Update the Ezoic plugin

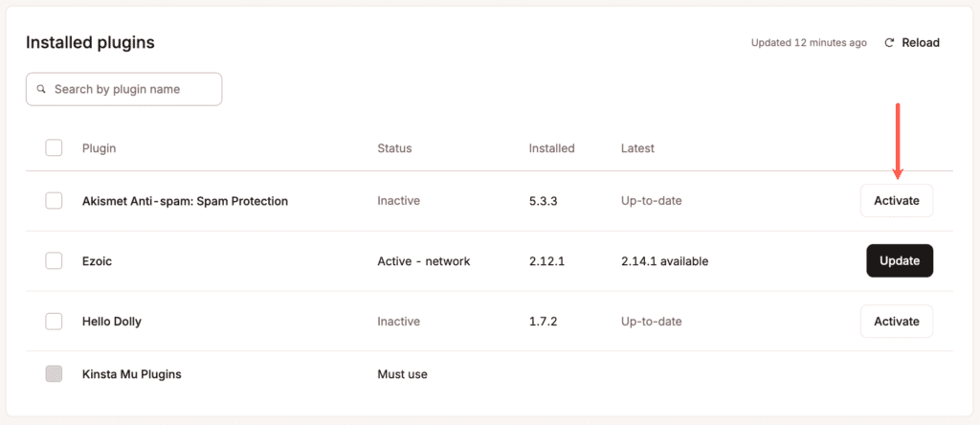pyautogui.click(x=899, y=261)
